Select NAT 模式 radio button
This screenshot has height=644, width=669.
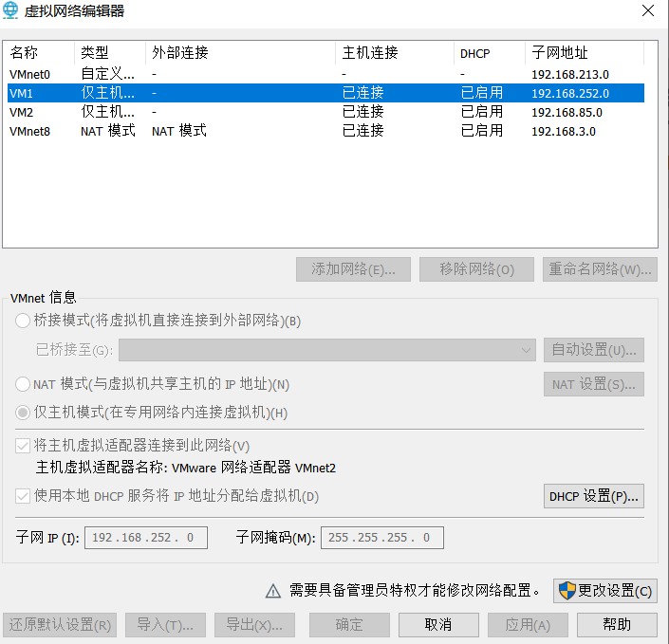pyautogui.click(x=23, y=384)
